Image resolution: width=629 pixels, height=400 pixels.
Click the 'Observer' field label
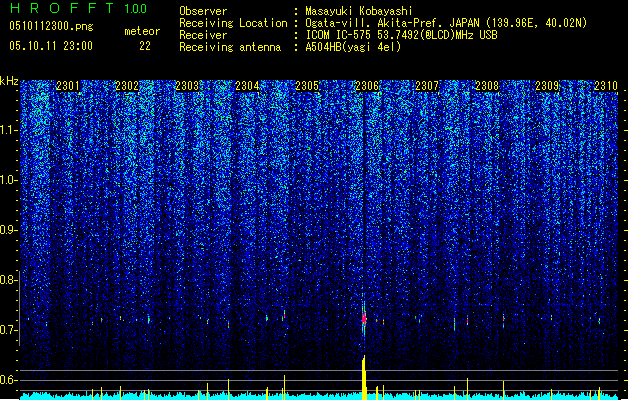(203, 11)
